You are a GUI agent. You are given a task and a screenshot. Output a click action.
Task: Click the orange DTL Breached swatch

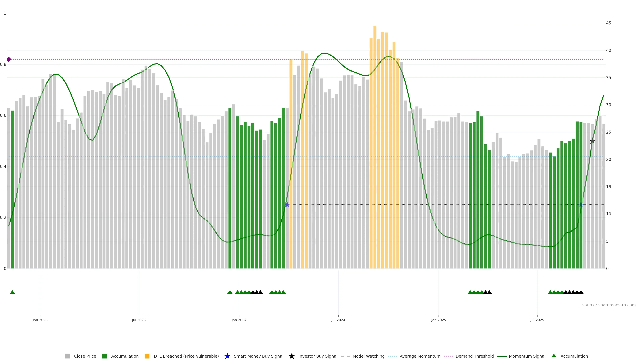[x=147, y=356]
